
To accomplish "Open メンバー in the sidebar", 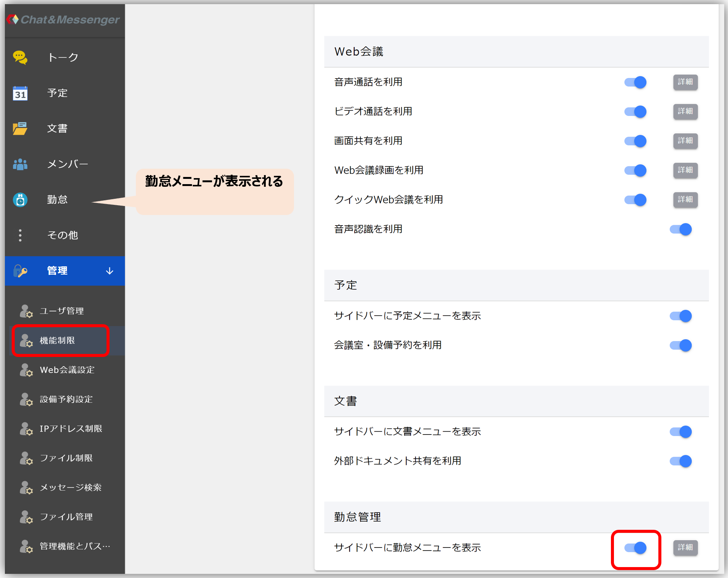I will coord(65,164).
